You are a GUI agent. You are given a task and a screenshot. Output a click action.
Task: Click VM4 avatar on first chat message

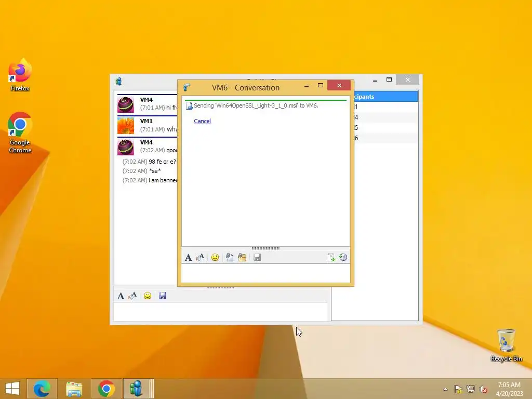tap(126, 104)
